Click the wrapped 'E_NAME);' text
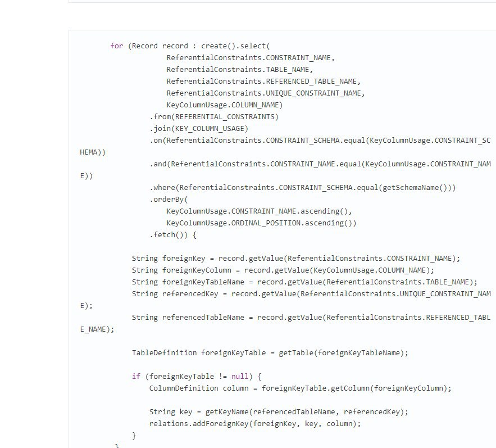Screen dimensions: 496x448 click(97, 329)
